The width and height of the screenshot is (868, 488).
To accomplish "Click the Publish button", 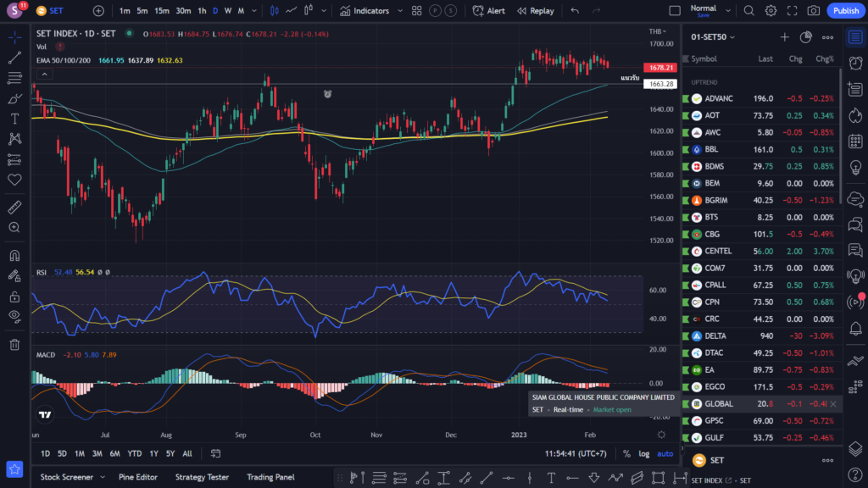I will tap(845, 10).
